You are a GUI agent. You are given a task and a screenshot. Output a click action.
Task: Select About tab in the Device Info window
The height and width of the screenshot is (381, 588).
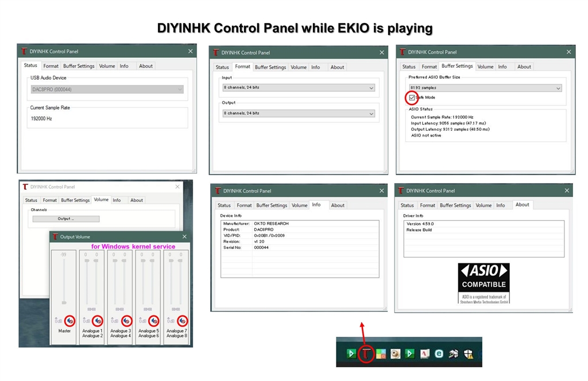pyautogui.click(x=338, y=205)
